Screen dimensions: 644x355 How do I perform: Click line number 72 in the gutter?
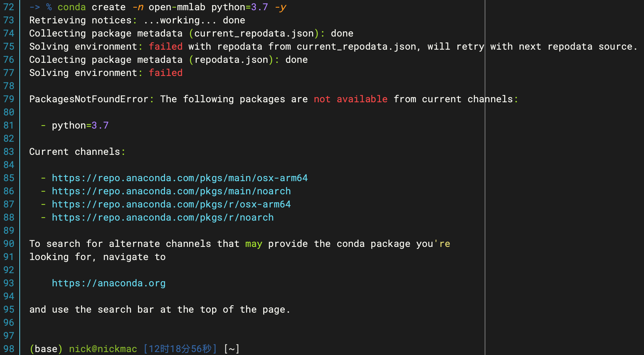pyautogui.click(x=9, y=7)
